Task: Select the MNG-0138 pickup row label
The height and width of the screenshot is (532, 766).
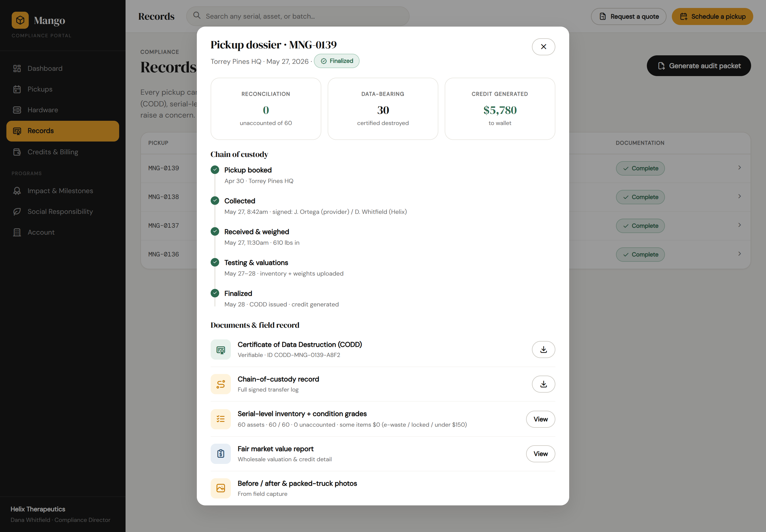Action: (164, 197)
